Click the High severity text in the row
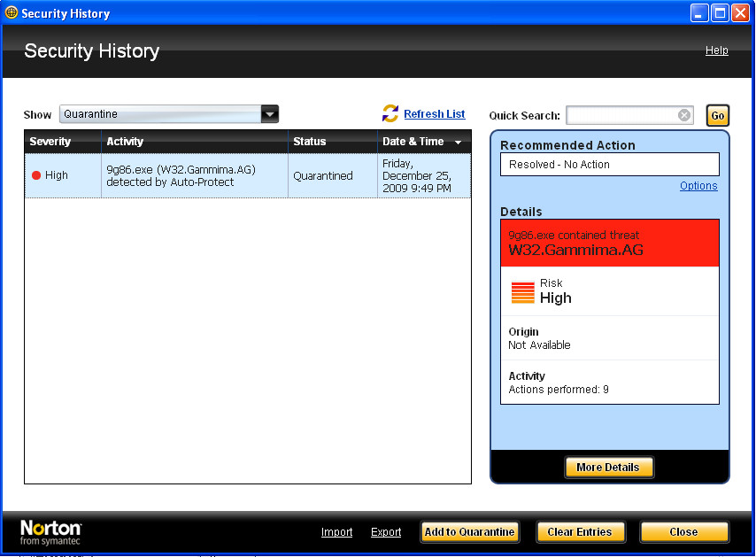This screenshot has width=756, height=557. pyautogui.click(x=57, y=175)
